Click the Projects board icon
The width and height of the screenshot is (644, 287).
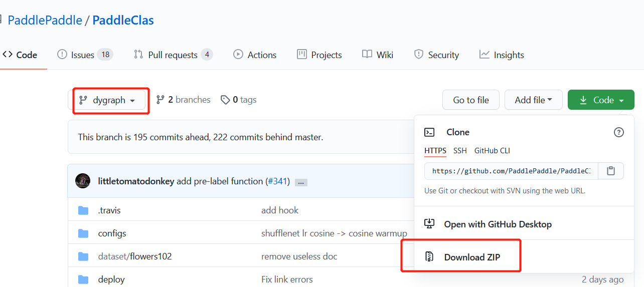[x=302, y=54]
